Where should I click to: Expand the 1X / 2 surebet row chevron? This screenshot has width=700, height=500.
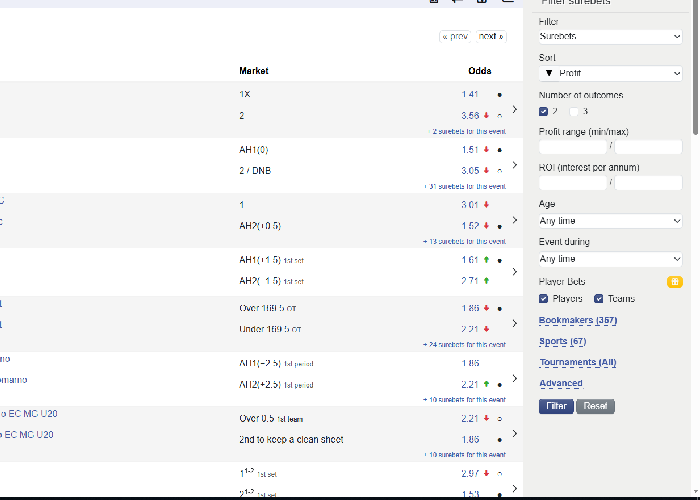coord(515,109)
